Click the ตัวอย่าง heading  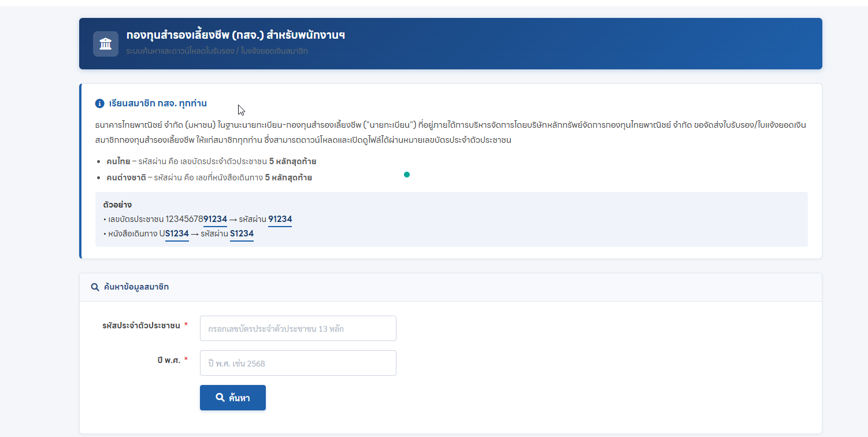pos(117,205)
